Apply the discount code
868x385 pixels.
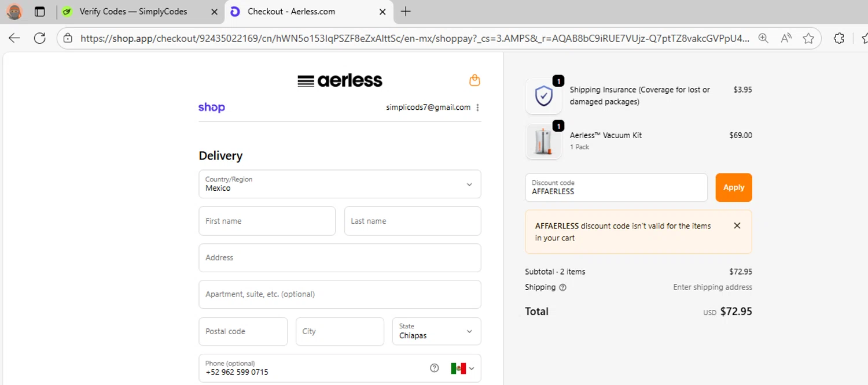(734, 188)
